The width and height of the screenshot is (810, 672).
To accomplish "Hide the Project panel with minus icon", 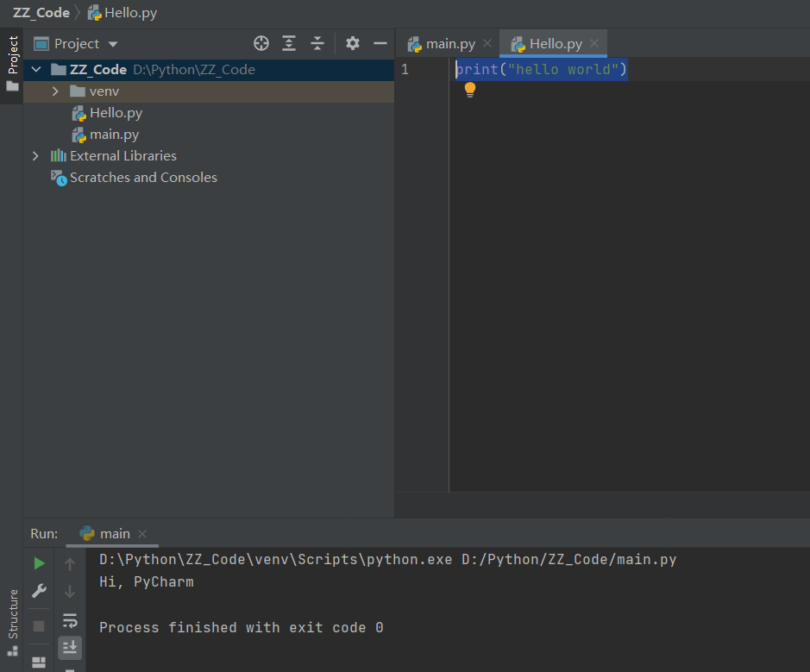I will click(380, 43).
